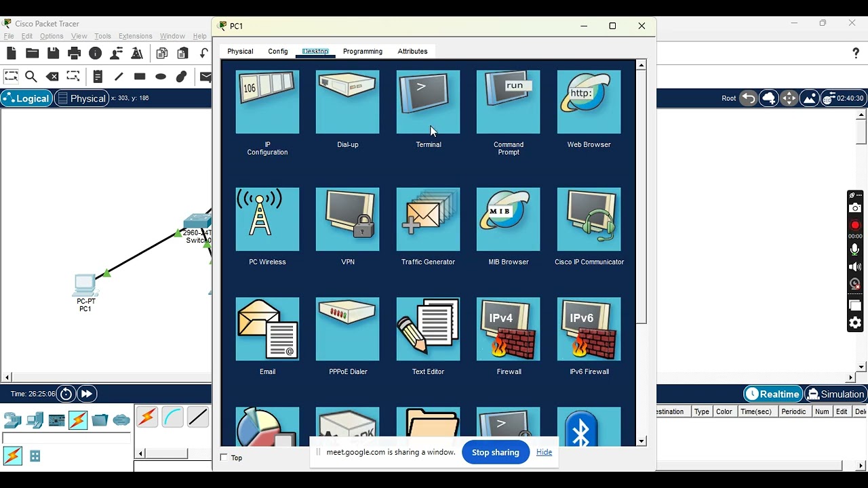Toggle the recorder system speaker

click(855, 266)
